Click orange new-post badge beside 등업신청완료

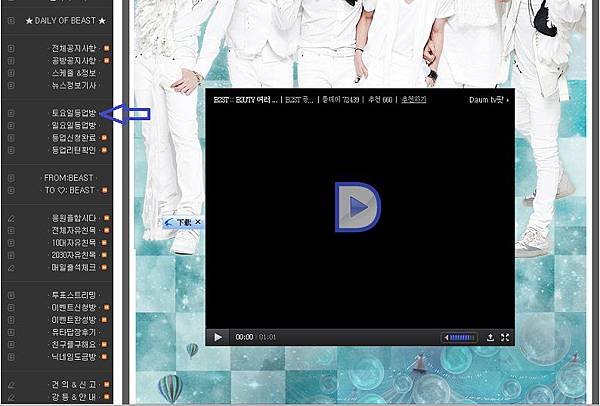pyautogui.click(x=104, y=138)
